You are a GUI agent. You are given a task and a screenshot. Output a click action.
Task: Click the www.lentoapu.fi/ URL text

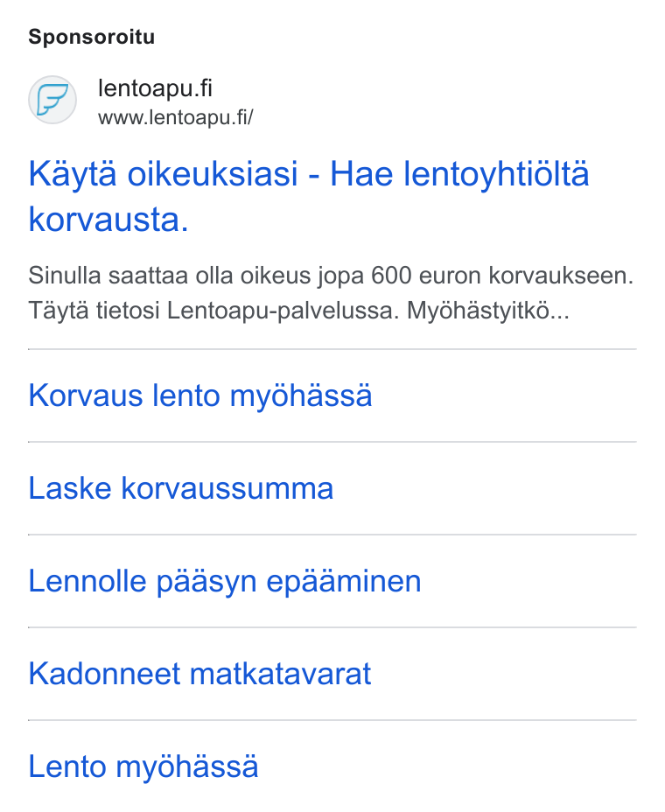(x=176, y=117)
